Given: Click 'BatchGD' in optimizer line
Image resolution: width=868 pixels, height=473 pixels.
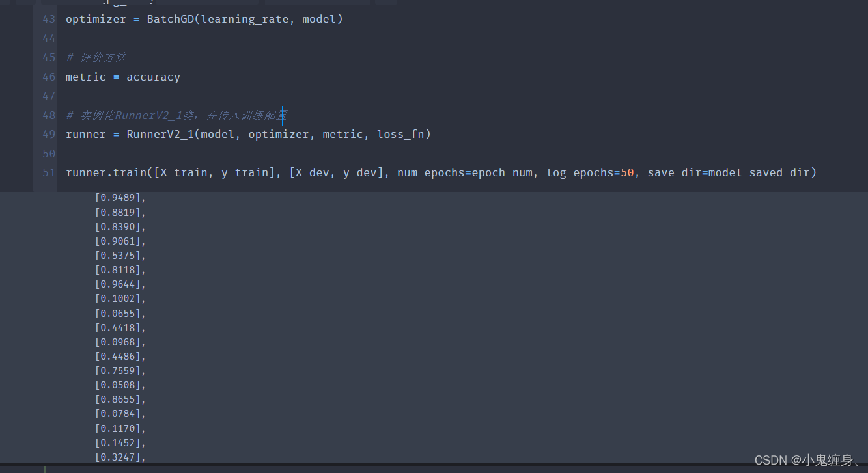Looking at the screenshot, I should pyautogui.click(x=171, y=20).
